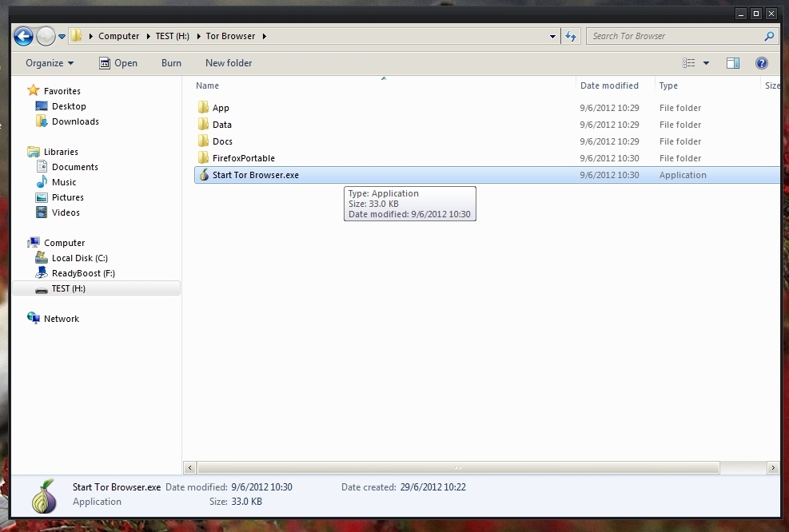
Task: Click the horizontal scrollbar left arrow
Action: (x=189, y=467)
